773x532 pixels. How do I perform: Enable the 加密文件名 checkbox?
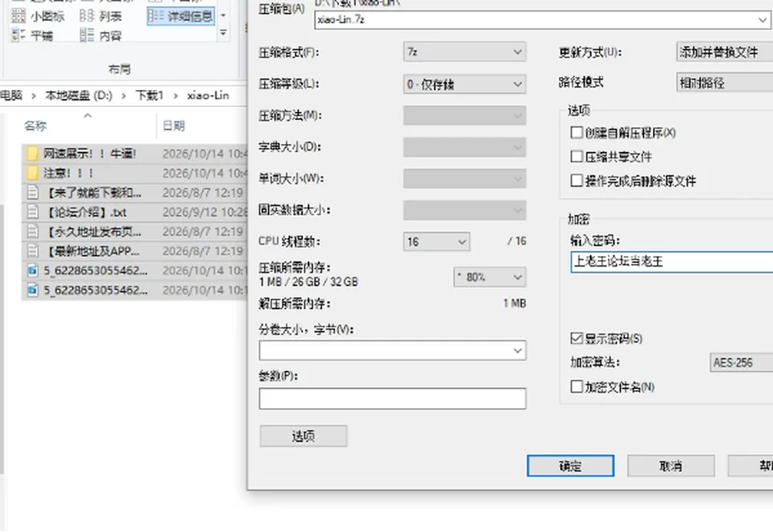click(577, 386)
